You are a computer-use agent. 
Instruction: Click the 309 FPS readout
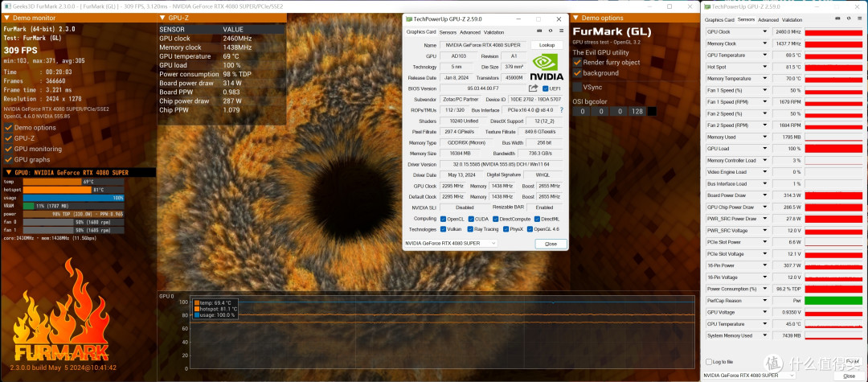point(20,51)
